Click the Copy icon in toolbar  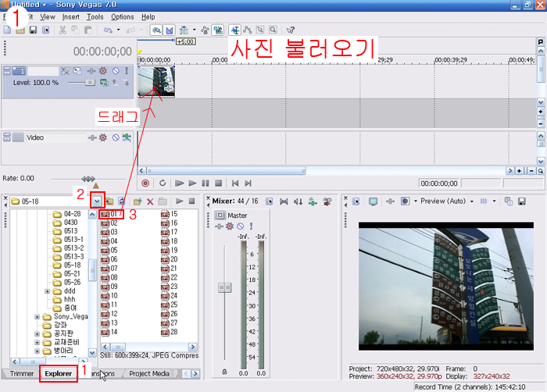75,30
